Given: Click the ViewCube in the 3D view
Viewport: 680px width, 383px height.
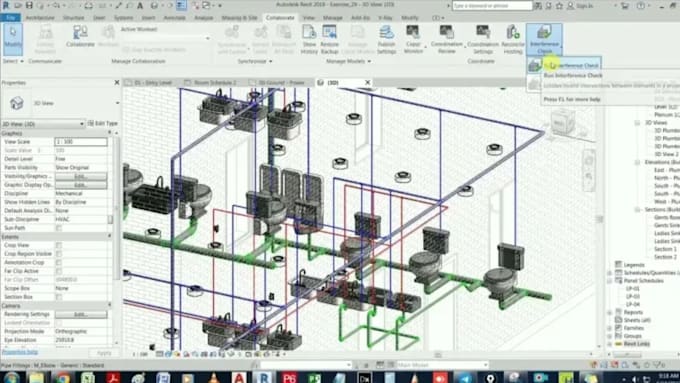Looking at the screenshot, I should coord(563,122).
